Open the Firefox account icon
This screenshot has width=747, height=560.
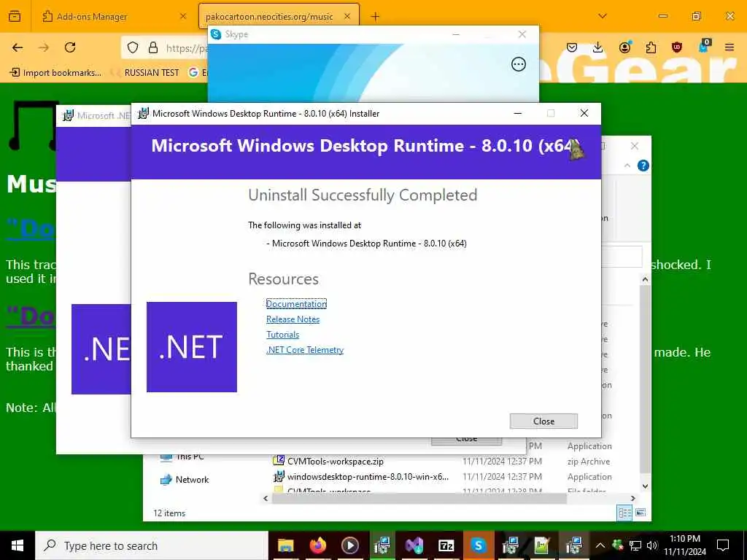(624, 47)
